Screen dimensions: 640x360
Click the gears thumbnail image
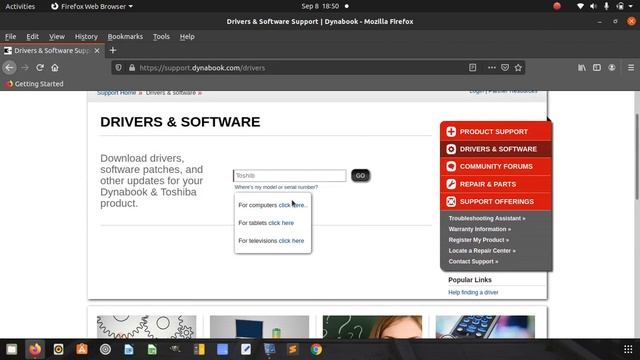(147, 327)
